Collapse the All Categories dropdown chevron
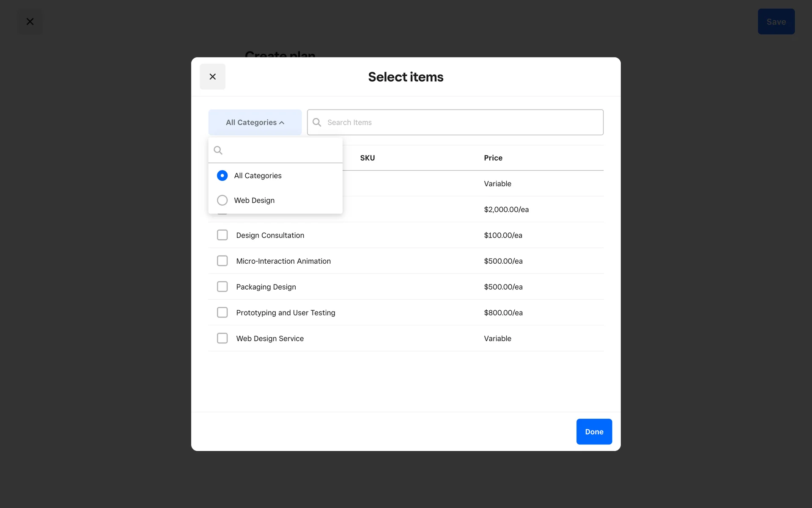The image size is (812, 508). coord(282,123)
